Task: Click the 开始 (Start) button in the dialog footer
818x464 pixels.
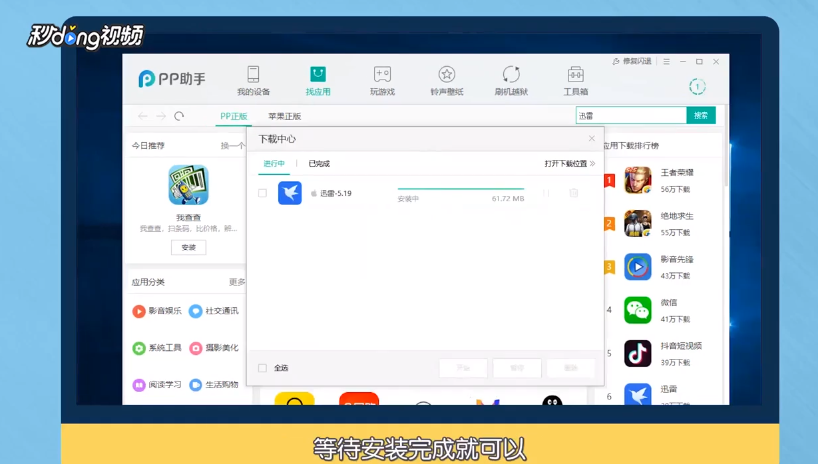Action: click(463, 368)
